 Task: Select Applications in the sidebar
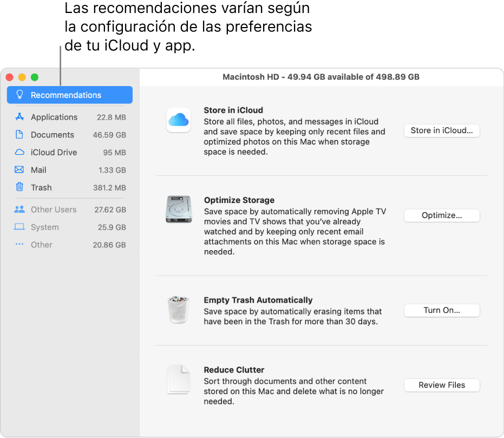tap(70, 117)
